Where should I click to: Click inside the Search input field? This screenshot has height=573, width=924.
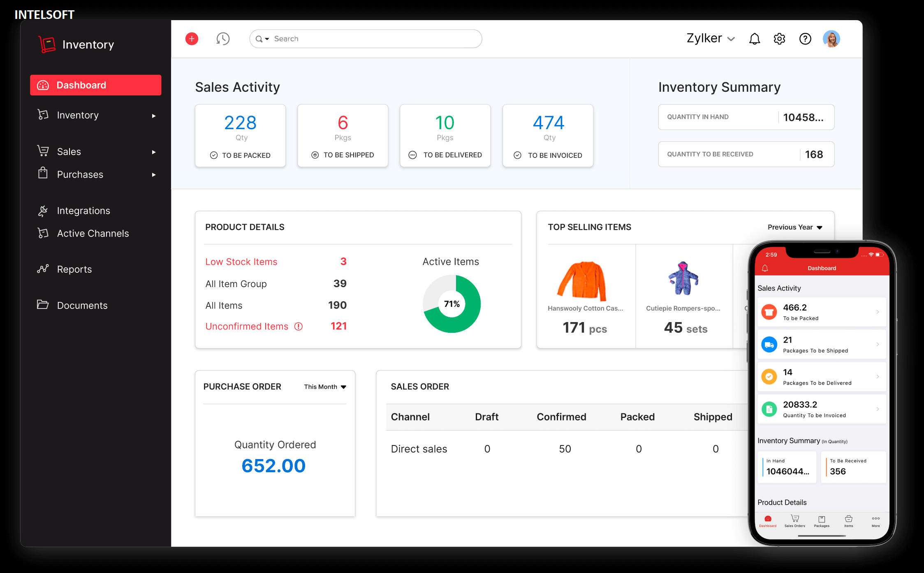pyautogui.click(x=366, y=39)
